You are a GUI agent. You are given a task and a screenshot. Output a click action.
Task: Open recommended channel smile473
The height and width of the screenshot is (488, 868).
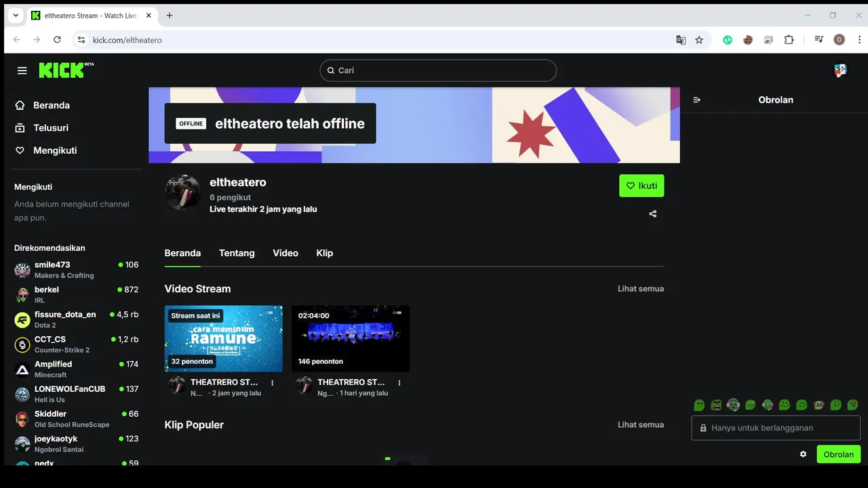[x=77, y=270]
